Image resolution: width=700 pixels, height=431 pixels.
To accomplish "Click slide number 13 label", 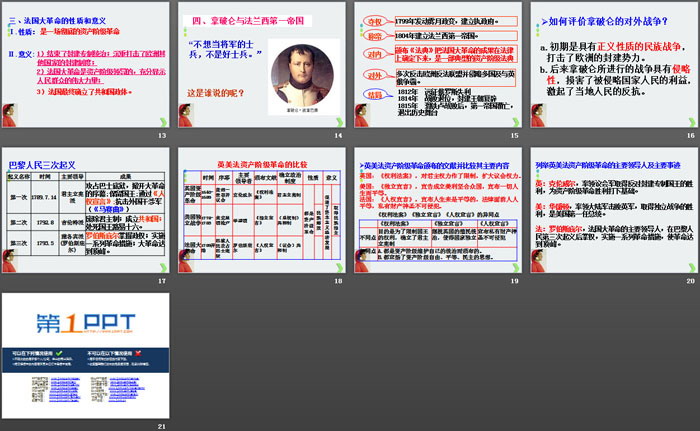I will coord(162,135).
